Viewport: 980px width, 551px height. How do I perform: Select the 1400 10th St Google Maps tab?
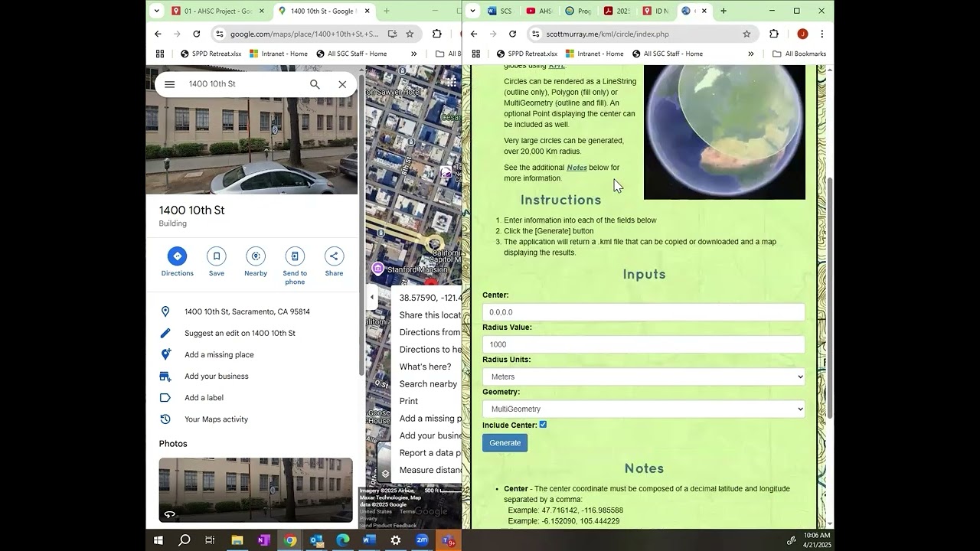(x=324, y=11)
